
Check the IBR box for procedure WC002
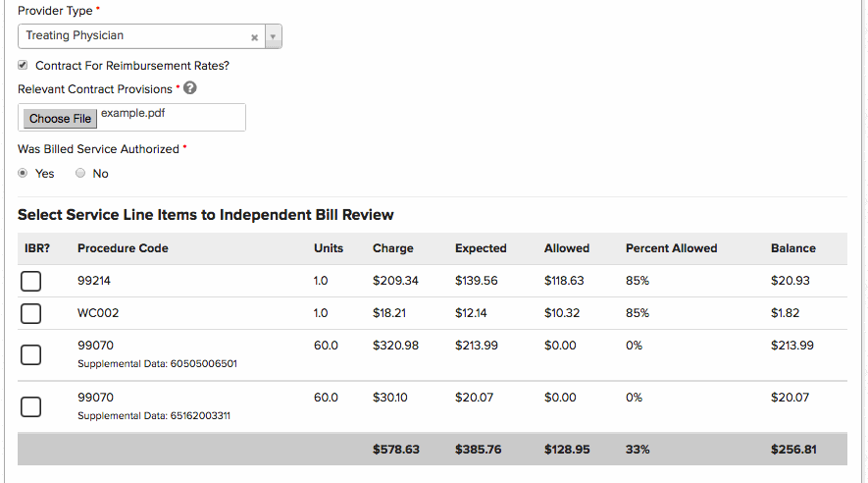click(x=30, y=314)
